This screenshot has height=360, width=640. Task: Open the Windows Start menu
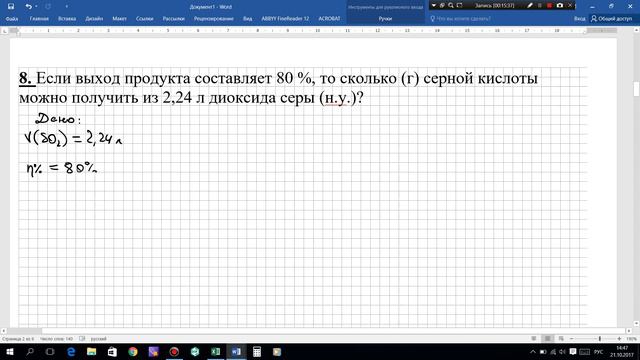[x=9, y=351]
